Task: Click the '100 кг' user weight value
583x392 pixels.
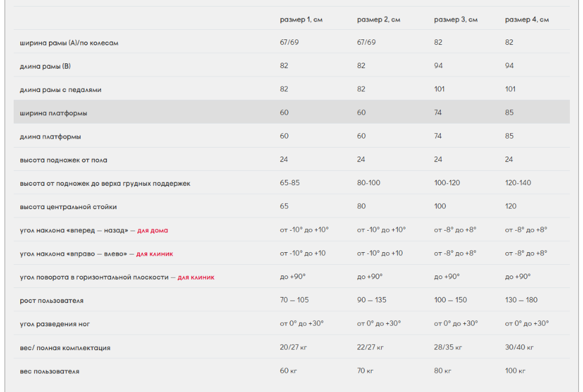Action: pyautogui.click(x=515, y=370)
